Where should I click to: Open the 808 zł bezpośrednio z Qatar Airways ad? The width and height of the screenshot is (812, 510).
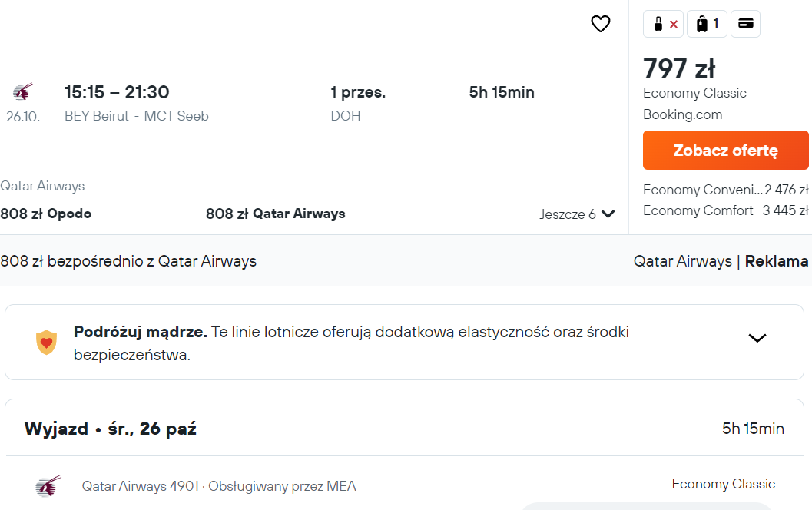tap(128, 261)
